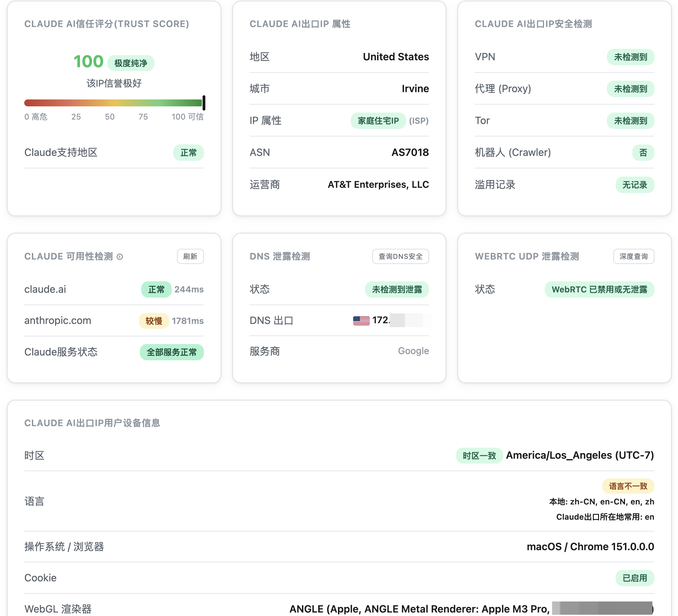Click the CLAUDE AI出口IP安全检测 heading
The image size is (678, 616).
[x=533, y=24]
